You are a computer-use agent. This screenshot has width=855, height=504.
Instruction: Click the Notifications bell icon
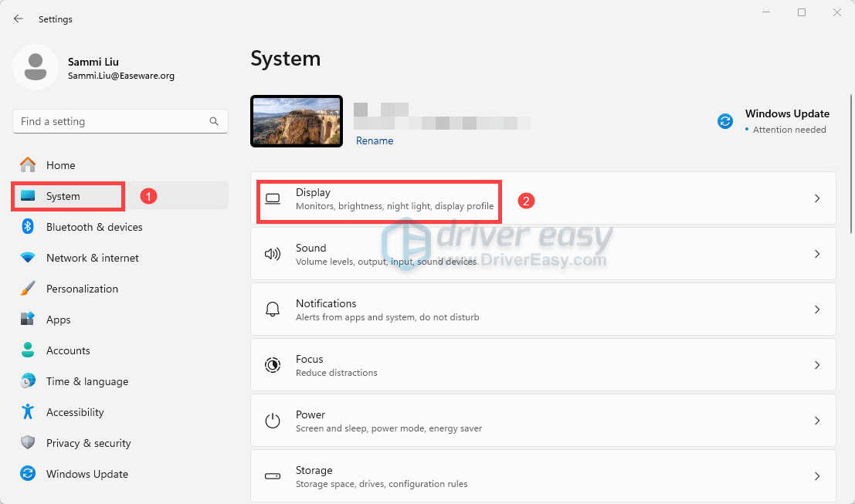point(272,310)
